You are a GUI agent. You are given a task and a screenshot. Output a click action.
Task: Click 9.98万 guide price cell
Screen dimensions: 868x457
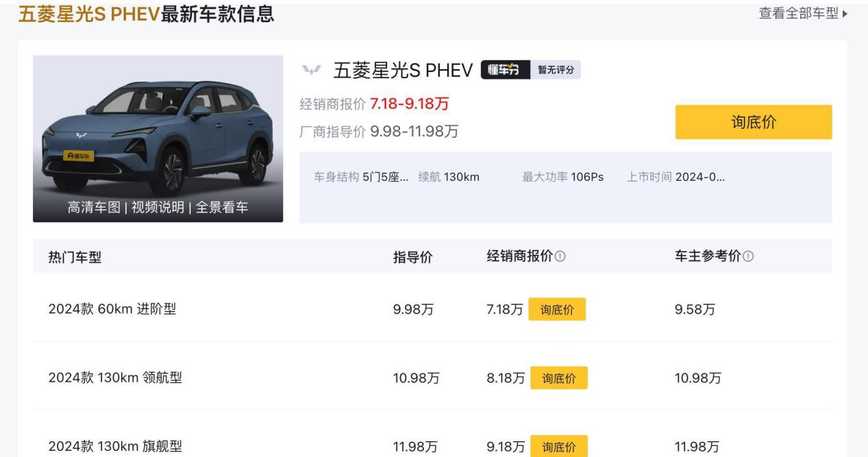point(412,310)
